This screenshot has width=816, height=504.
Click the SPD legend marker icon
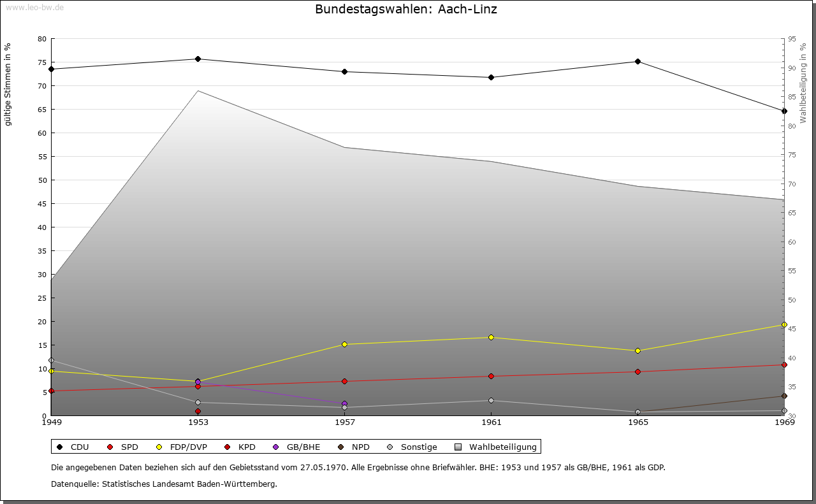click(110, 447)
